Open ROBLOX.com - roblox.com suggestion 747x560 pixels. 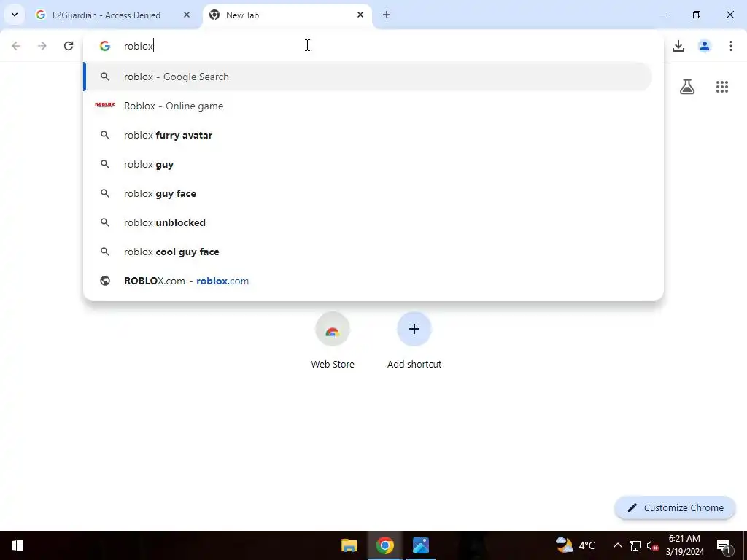coord(368,281)
